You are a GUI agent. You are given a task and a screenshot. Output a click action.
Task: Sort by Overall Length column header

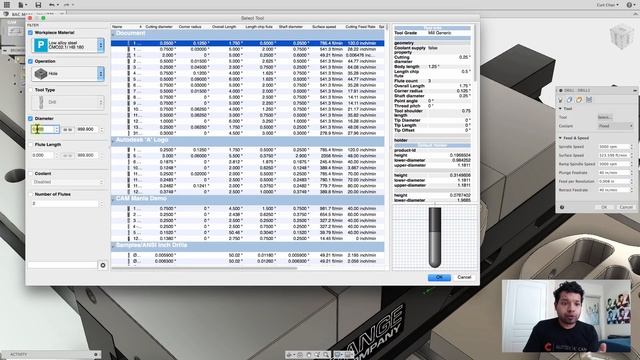click(x=224, y=27)
